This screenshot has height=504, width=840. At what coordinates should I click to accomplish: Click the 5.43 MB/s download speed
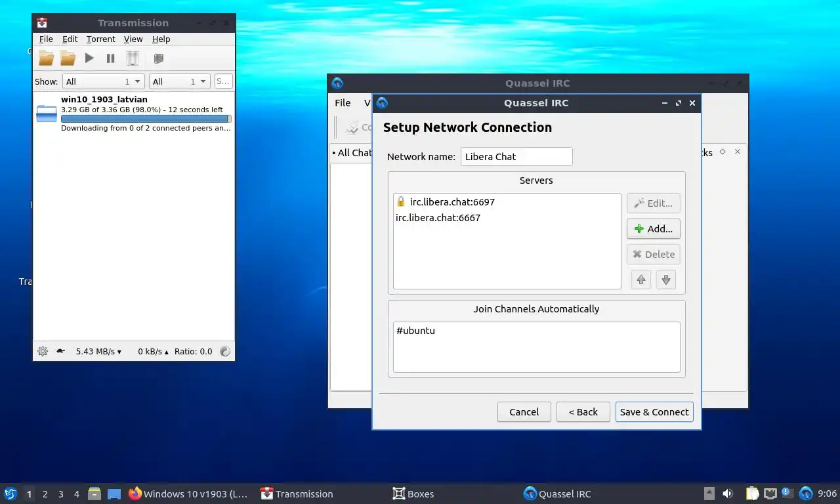[x=98, y=352]
